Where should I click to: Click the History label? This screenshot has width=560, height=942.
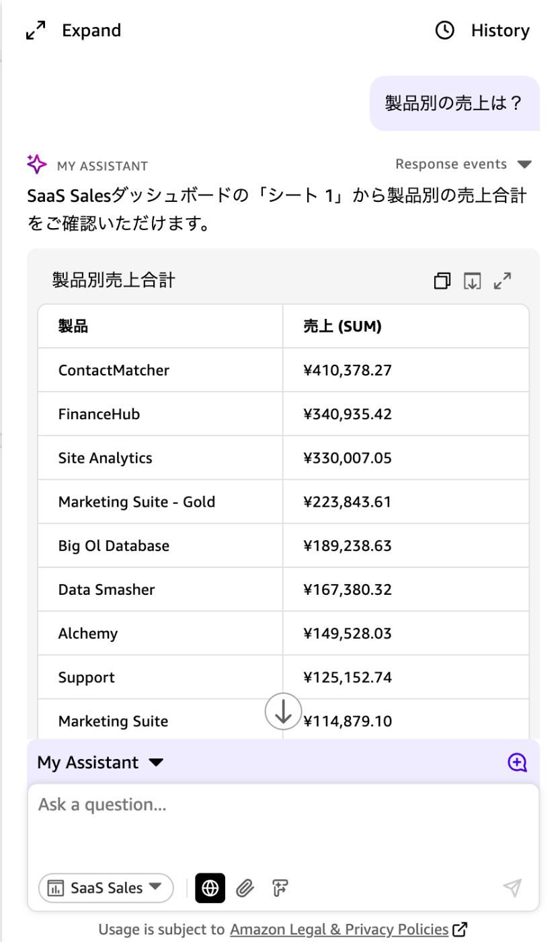click(x=500, y=30)
